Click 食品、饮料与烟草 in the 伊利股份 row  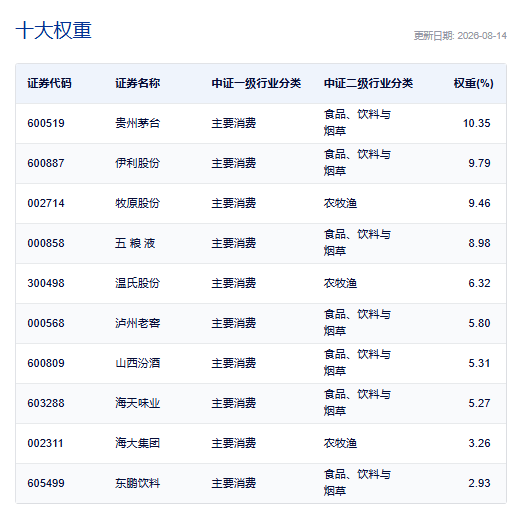[x=357, y=163]
